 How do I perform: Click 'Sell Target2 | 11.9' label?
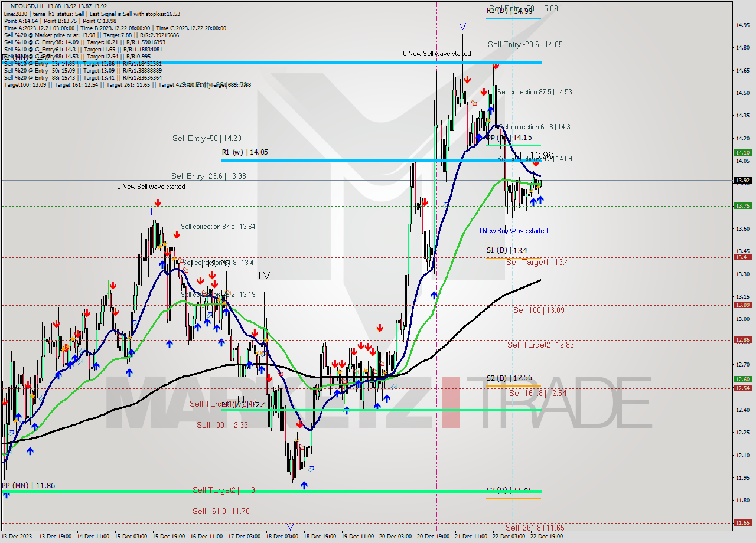224,490
